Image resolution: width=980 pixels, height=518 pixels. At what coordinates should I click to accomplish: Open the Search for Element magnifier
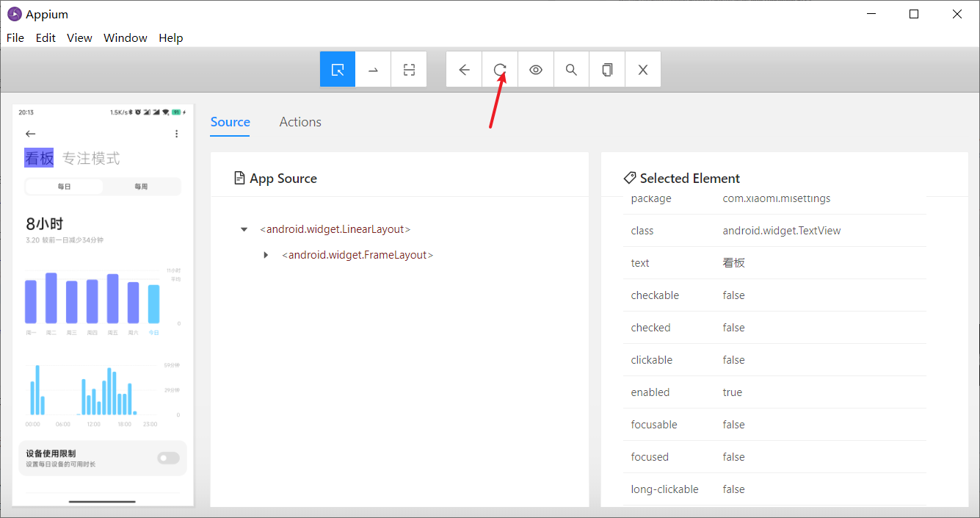[x=571, y=69]
